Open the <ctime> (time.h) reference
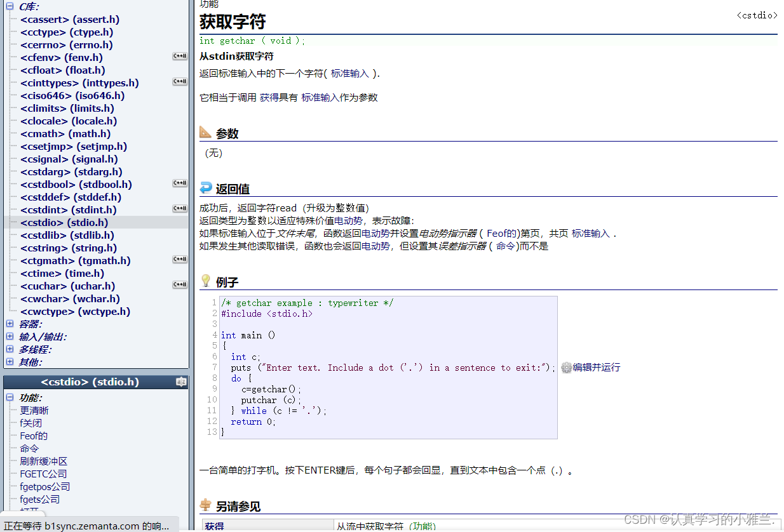The width and height of the screenshot is (784, 532). click(62, 274)
